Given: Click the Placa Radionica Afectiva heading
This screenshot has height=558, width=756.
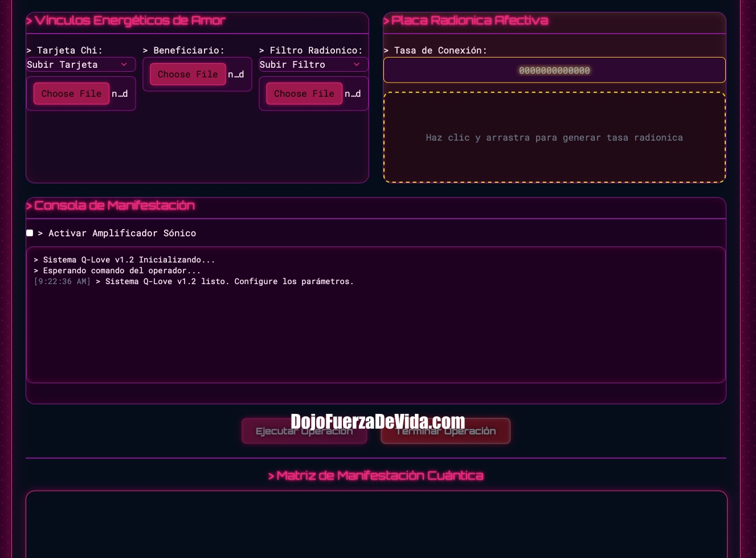Looking at the screenshot, I should pos(466,20).
